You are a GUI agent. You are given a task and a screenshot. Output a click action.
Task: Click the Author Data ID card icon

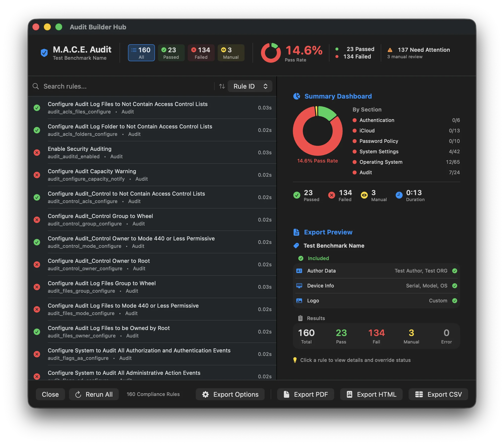[299, 271]
